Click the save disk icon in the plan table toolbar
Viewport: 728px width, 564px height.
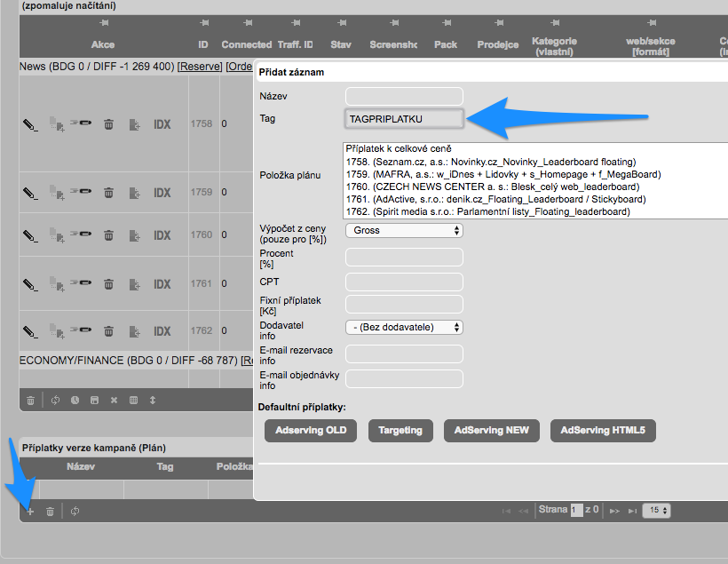click(x=94, y=400)
